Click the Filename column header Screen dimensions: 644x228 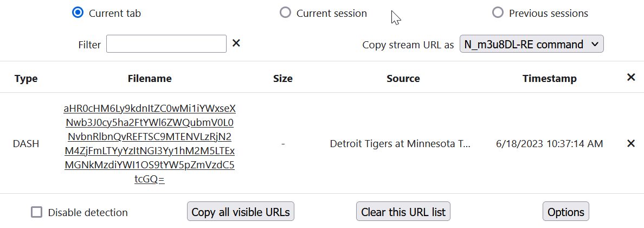[x=150, y=79]
